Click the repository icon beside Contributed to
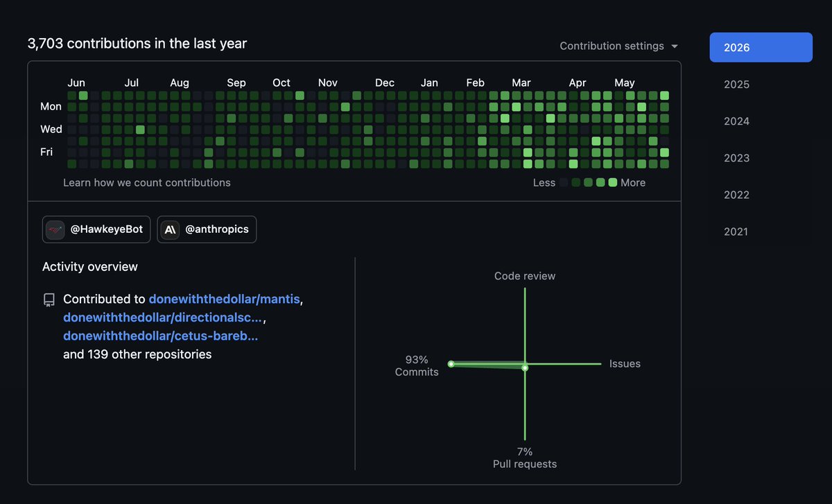 [49, 299]
